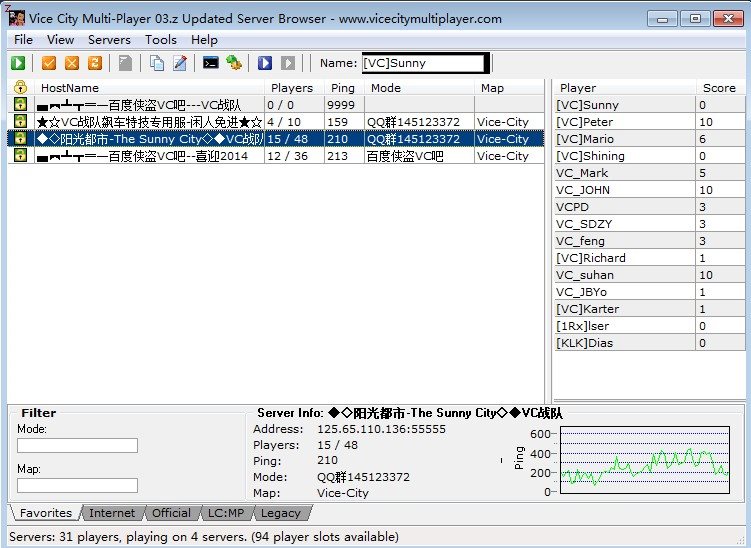Click the orange refresh server icon

95,63
